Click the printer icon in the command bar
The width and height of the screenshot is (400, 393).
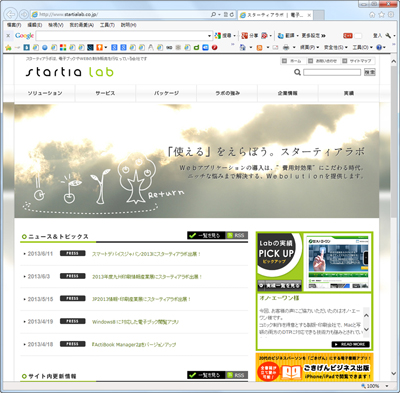point(286,47)
